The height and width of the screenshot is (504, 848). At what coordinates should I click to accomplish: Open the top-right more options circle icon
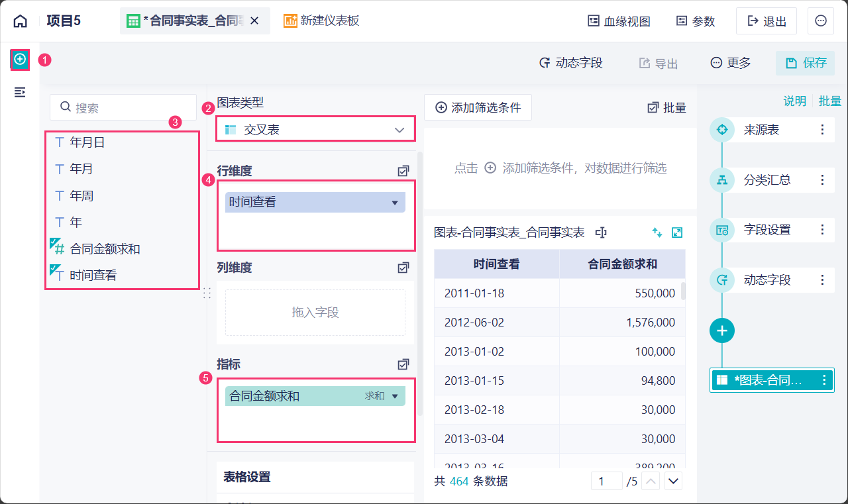(821, 21)
